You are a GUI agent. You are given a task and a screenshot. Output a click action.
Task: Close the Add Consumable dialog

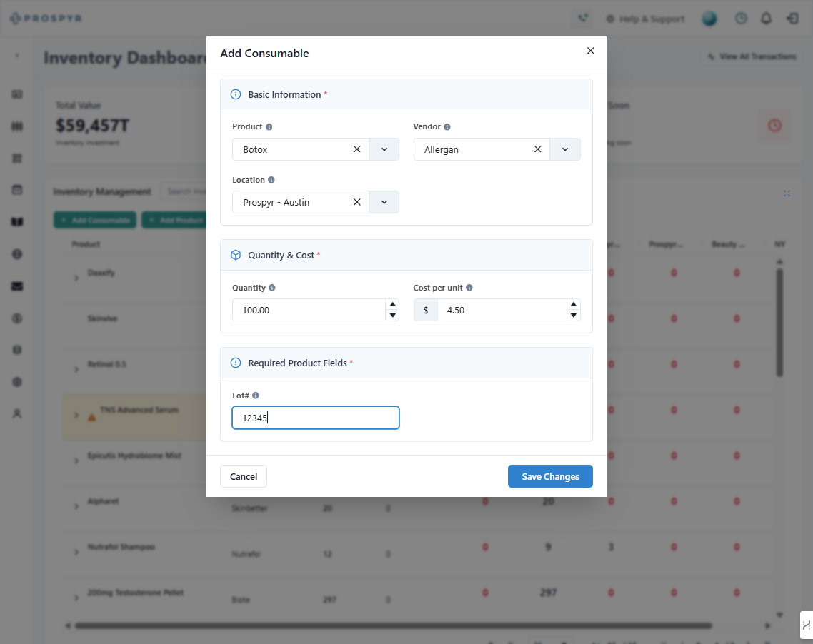(590, 50)
